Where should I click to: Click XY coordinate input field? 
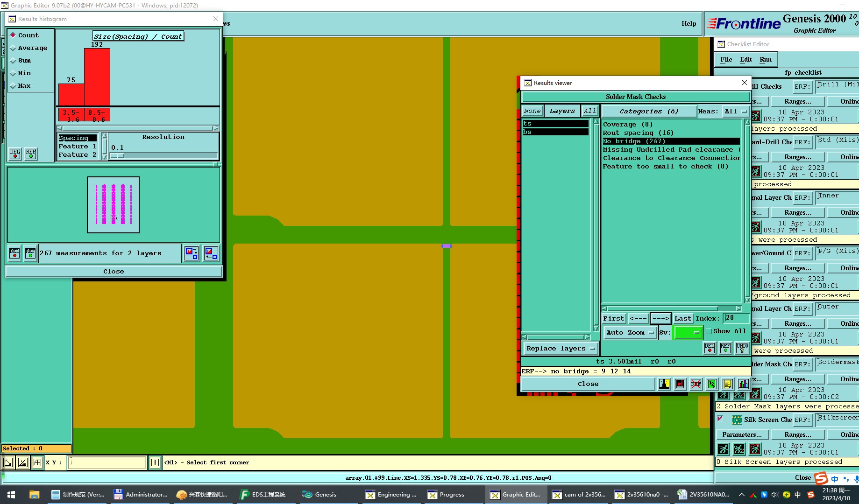point(107,462)
